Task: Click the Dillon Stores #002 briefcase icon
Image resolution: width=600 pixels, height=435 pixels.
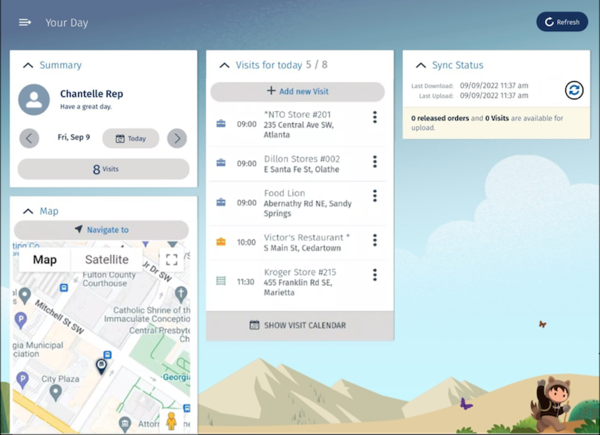Action: (221, 163)
